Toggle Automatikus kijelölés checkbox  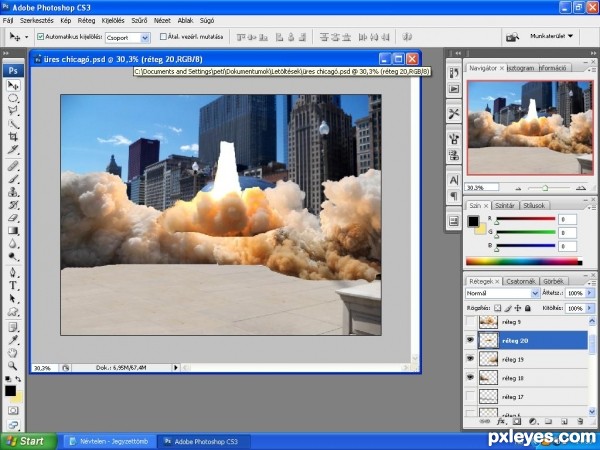tap(41, 37)
